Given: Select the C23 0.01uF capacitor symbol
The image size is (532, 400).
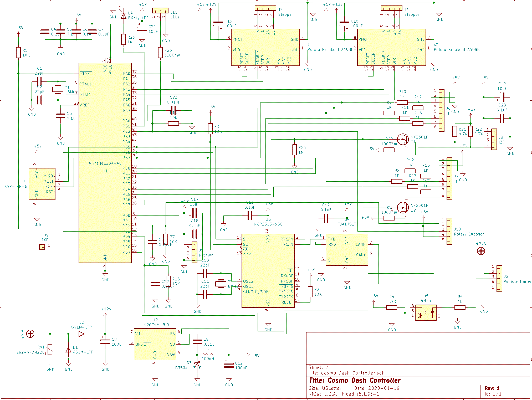Looking at the screenshot, I should pos(173,110).
